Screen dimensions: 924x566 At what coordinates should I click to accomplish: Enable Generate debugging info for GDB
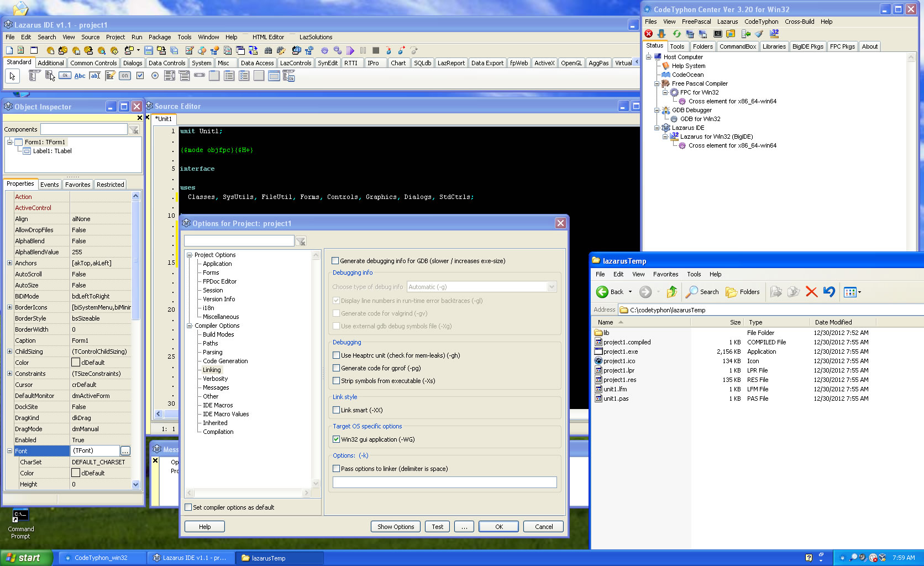click(335, 261)
